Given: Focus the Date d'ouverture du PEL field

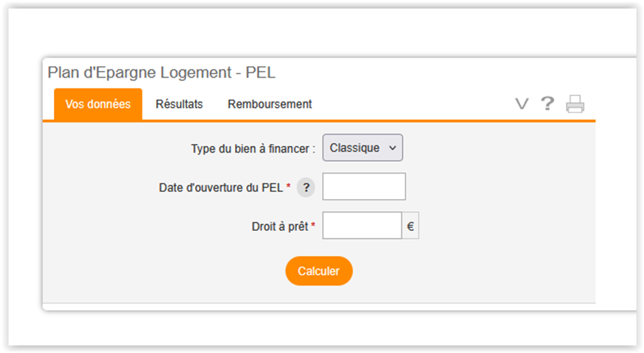Looking at the screenshot, I should pos(364,187).
